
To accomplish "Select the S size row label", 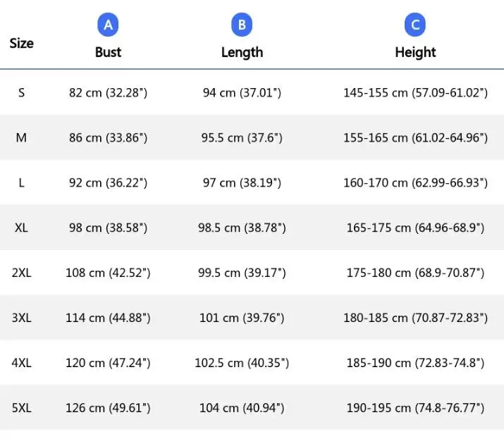I will 21,92.
